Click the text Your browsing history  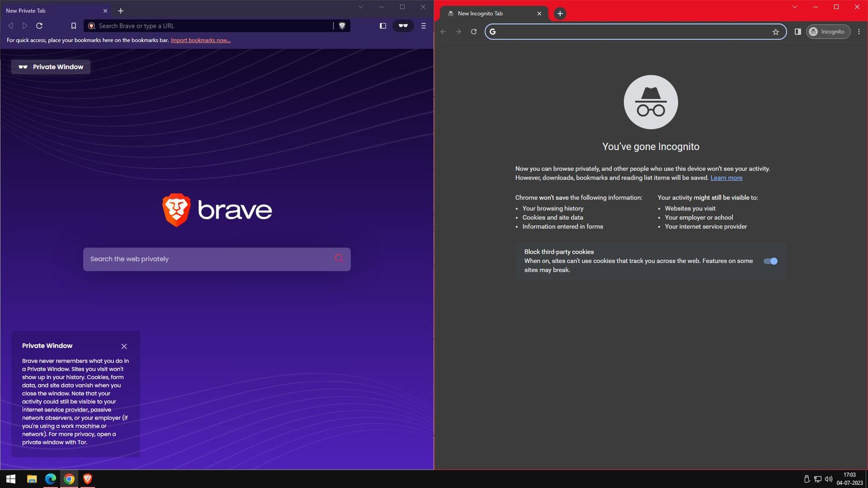[x=553, y=208]
